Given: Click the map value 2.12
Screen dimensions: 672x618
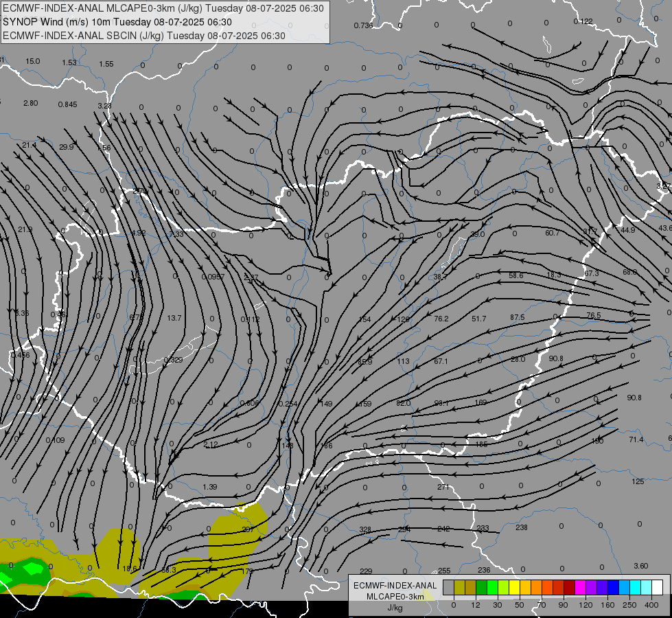Looking at the screenshot, I should (x=211, y=445).
